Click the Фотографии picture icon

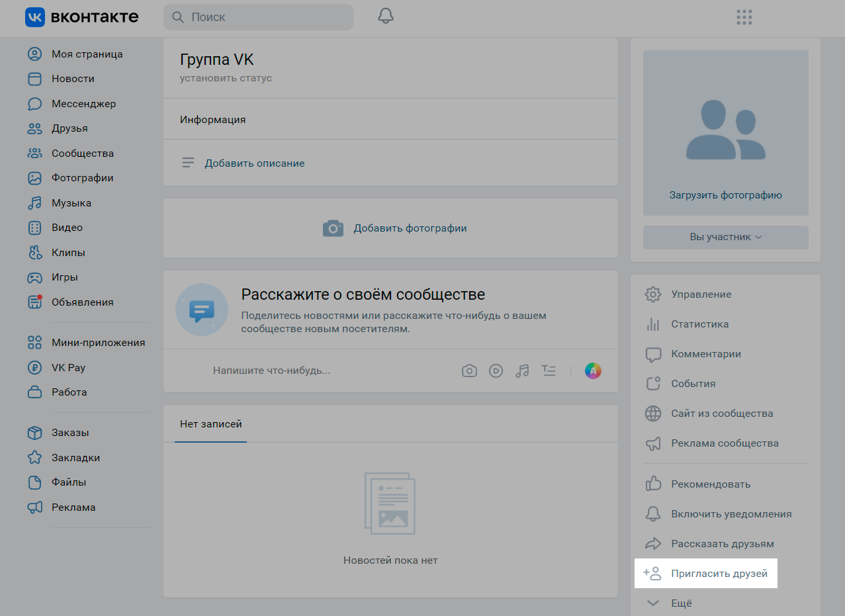tap(34, 178)
